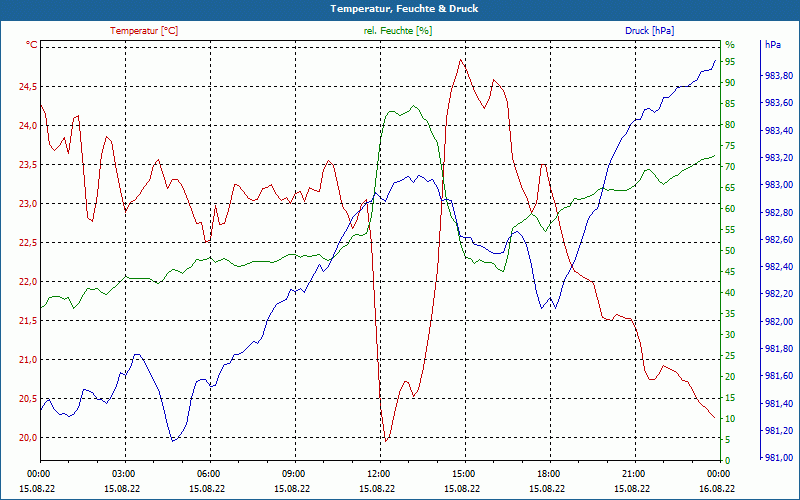Click the 981,40 pressure axis value

point(779,404)
